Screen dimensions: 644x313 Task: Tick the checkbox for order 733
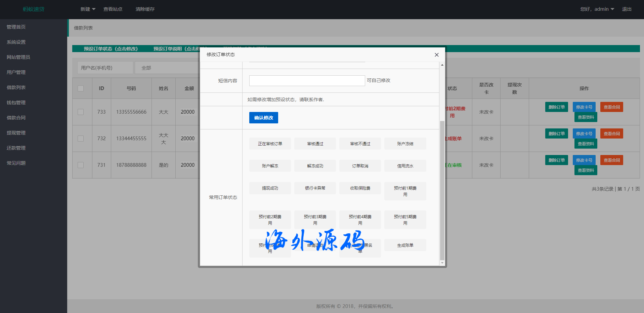(81, 112)
